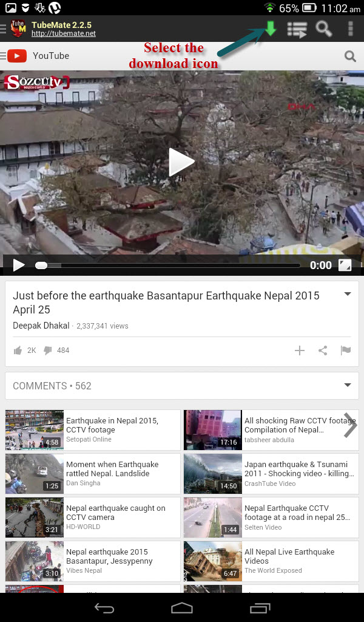Open TubeMate search magnifier icon

pyautogui.click(x=323, y=29)
